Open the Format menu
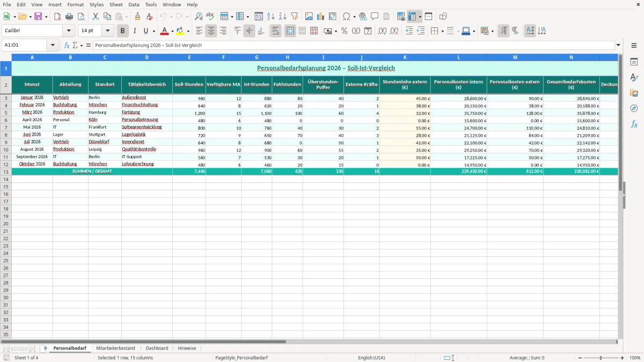 75,4
